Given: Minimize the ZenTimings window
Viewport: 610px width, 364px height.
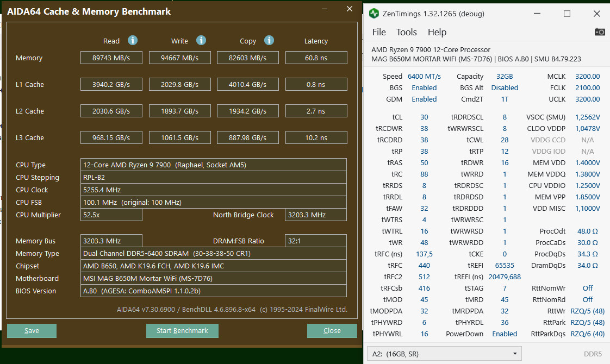Looking at the screenshot, I should coord(537,14).
